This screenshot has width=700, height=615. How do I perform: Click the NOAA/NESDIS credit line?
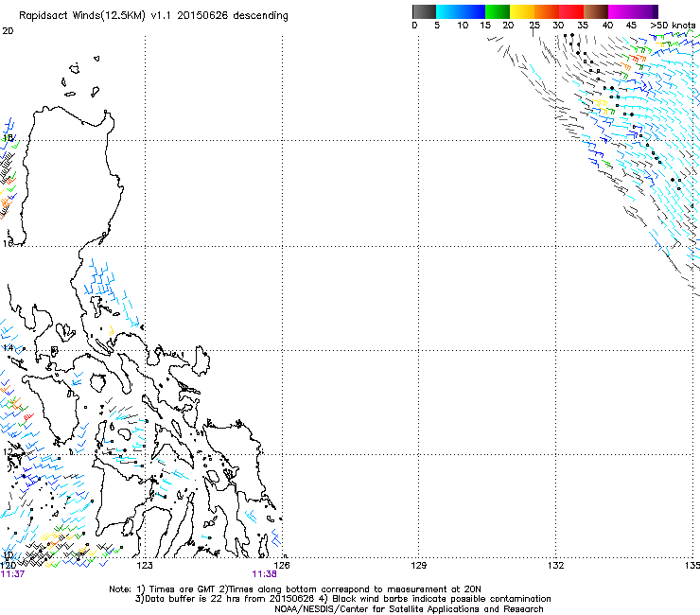pos(409,609)
